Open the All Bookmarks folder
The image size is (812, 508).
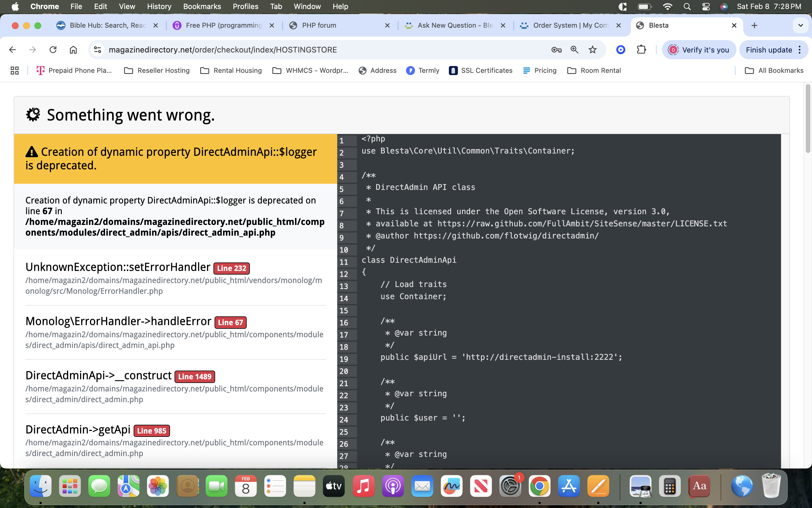774,71
